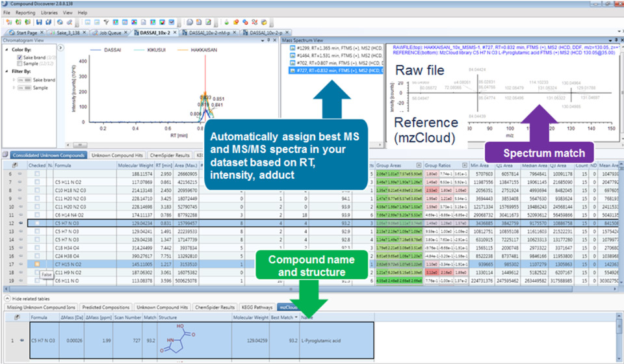This screenshot has width=624, height=364.
Task: Click the spectrum icon beside scan #1464
Action: point(292,55)
